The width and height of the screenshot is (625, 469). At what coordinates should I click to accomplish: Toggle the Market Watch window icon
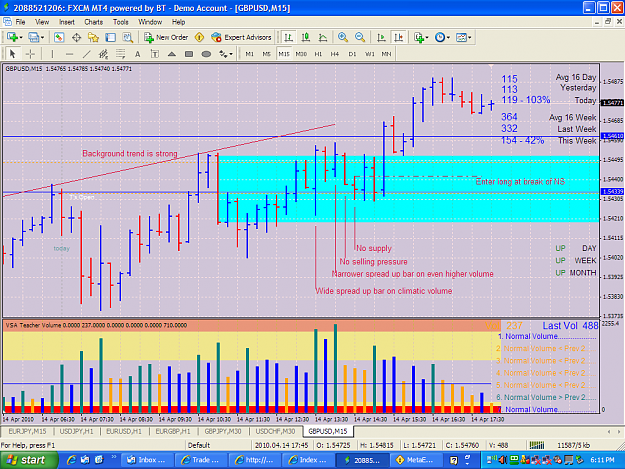(x=59, y=37)
